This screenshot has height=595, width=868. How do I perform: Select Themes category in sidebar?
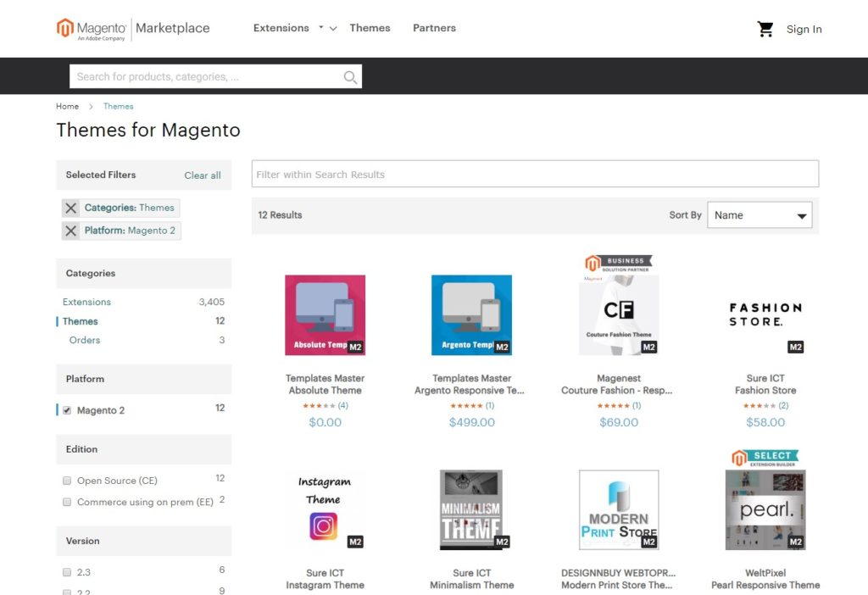[x=81, y=321]
